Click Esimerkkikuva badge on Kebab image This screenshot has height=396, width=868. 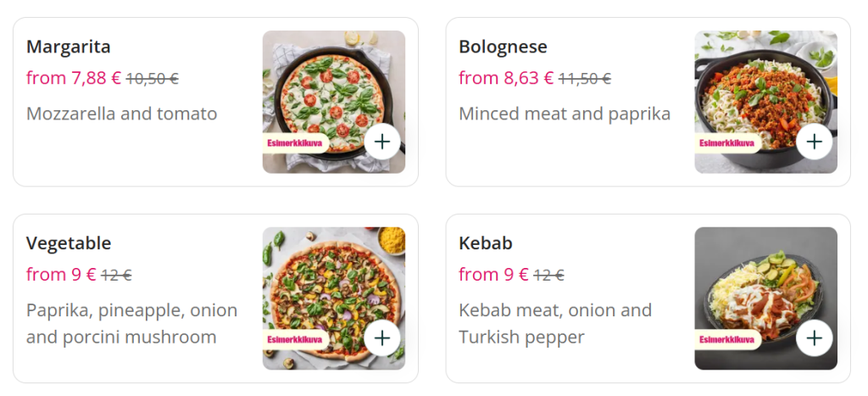click(x=726, y=340)
